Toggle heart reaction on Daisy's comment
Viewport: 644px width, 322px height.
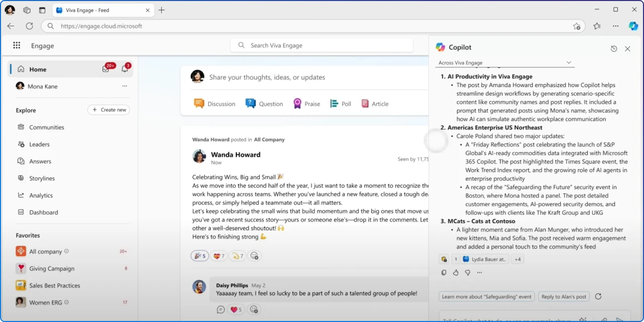coord(236,309)
